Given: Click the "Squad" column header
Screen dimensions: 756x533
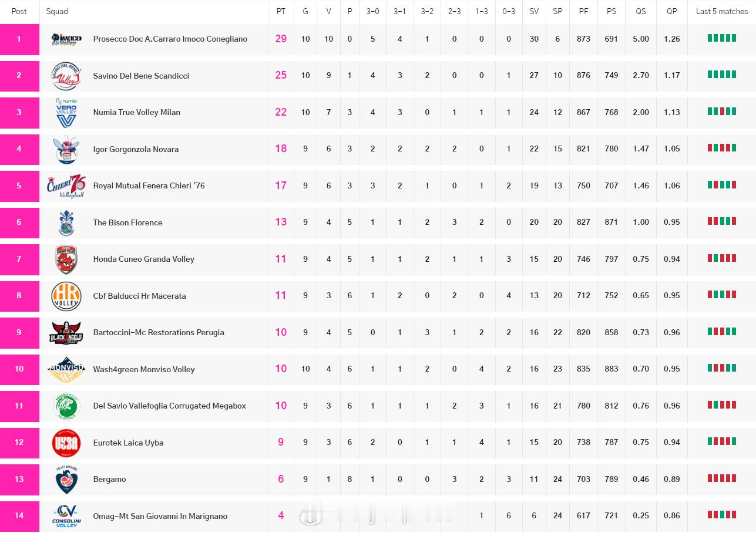Looking at the screenshot, I should coord(57,11).
